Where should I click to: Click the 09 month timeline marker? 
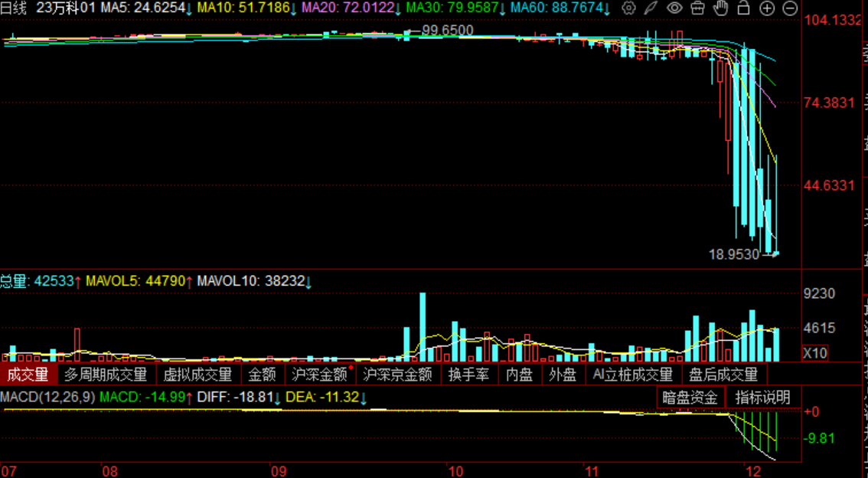tap(279, 471)
